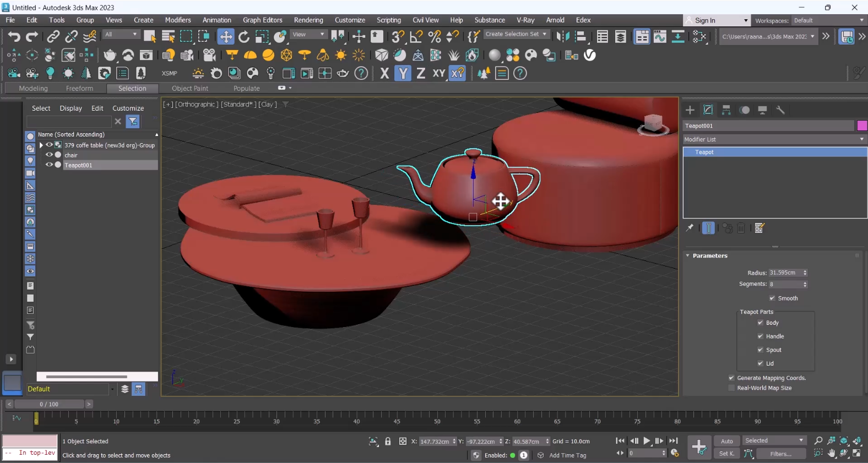The width and height of the screenshot is (868, 463).
Task: Click the Auto key button
Action: [x=727, y=441]
